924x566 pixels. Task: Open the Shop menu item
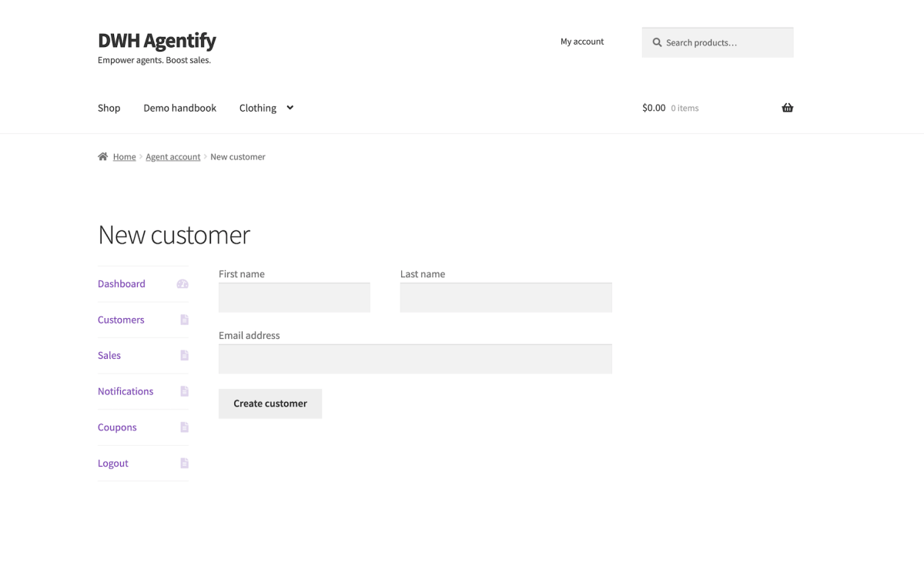pyautogui.click(x=109, y=108)
